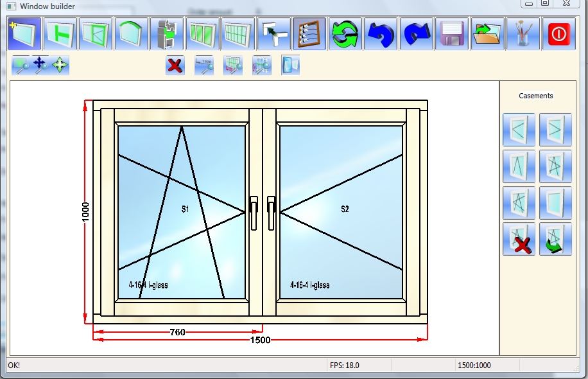Screen dimensions: 588x379
Task: Click the FPS: 18.0 status entry
Action: 345,365
